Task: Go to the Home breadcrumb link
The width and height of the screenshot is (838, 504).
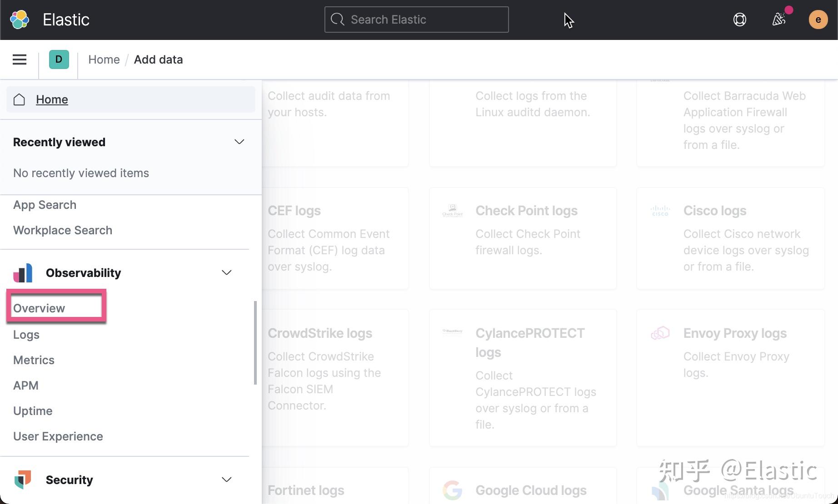Action: [104, 59]
